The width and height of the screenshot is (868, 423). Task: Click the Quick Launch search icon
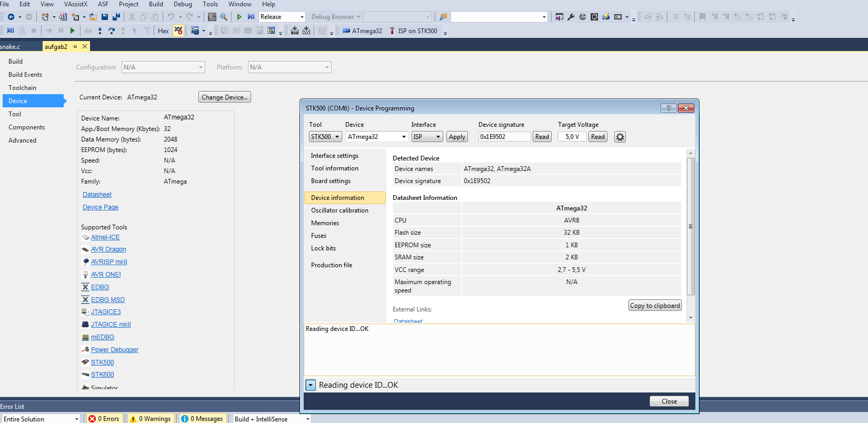443,17
